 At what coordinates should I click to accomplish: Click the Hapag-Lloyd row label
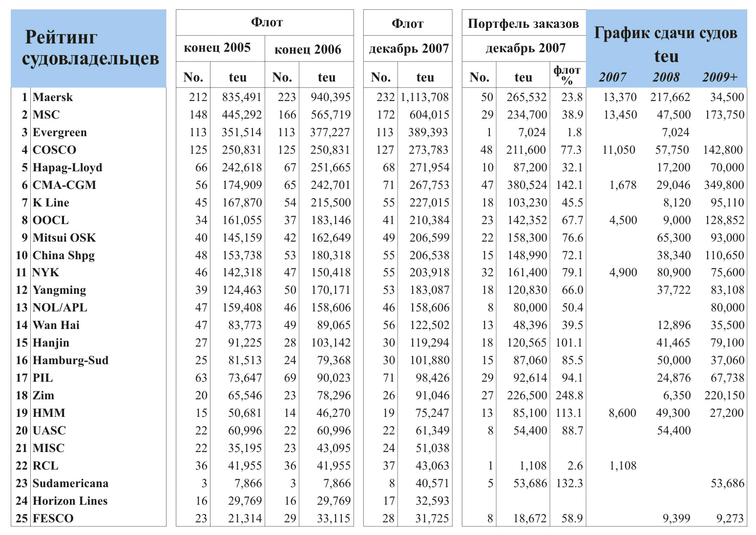tap(67, 167)
